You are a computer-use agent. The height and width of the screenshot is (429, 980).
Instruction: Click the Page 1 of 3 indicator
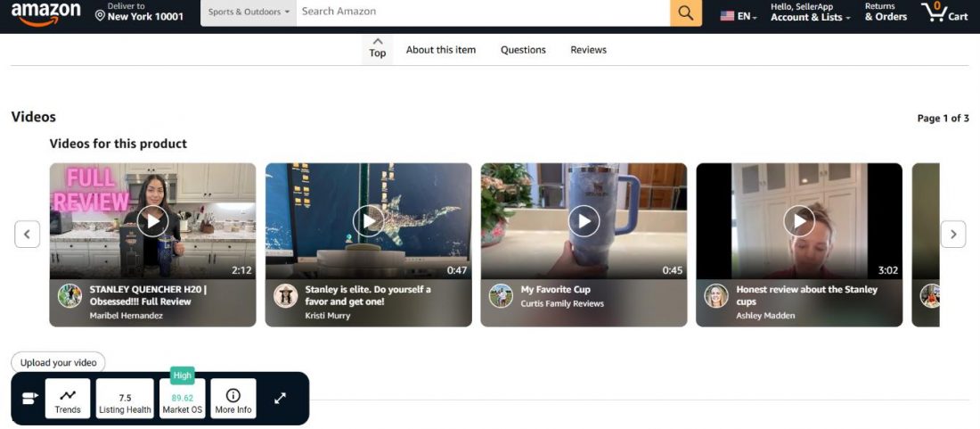tap(943, 119)
